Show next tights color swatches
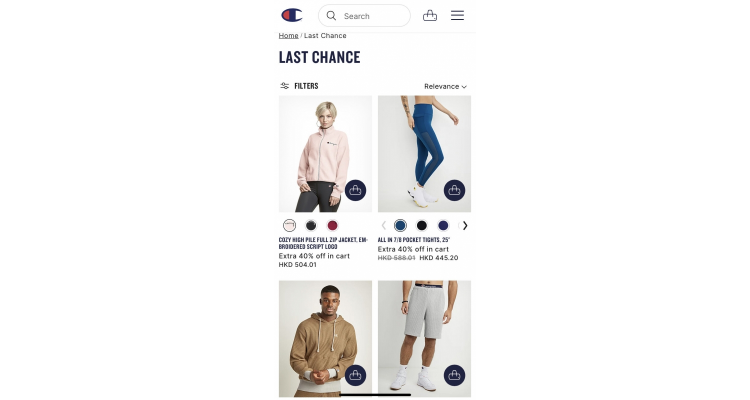The width and height of the screenshot is (750, 400). click(x=465, y=225)
